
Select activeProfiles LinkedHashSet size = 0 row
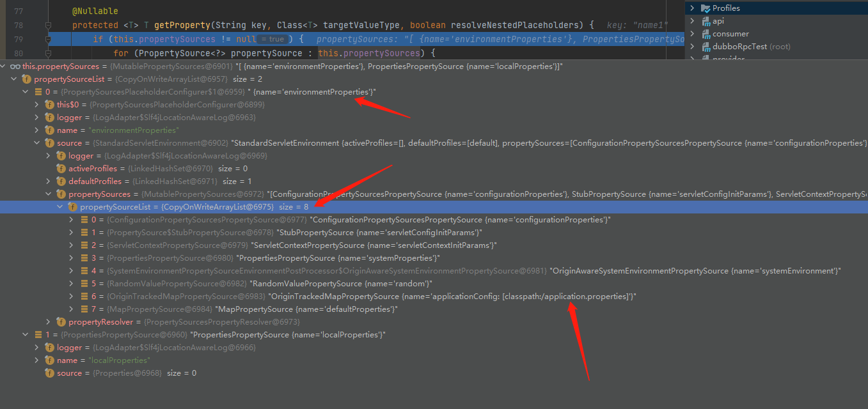[x=434, y=169]
